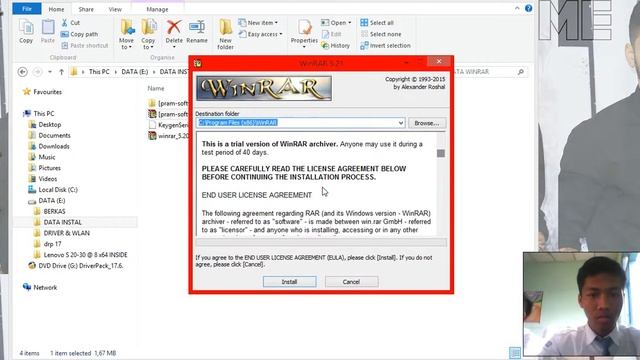Open Documents in the navigation pane
The image size is (640, 360).
point(49,136)
